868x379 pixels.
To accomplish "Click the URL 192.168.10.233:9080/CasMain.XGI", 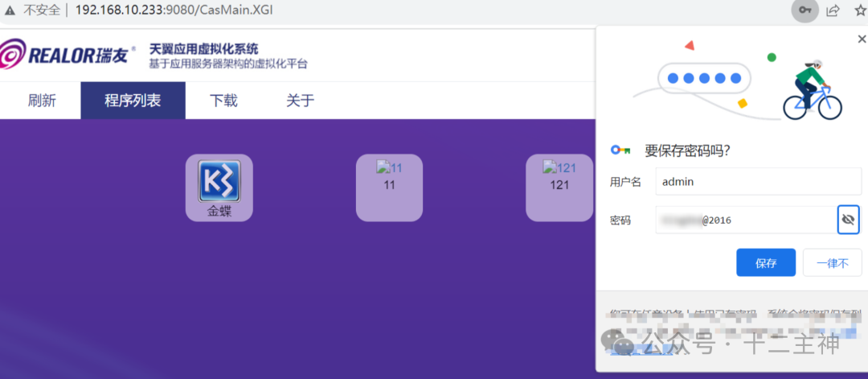I will click(174, 10).
